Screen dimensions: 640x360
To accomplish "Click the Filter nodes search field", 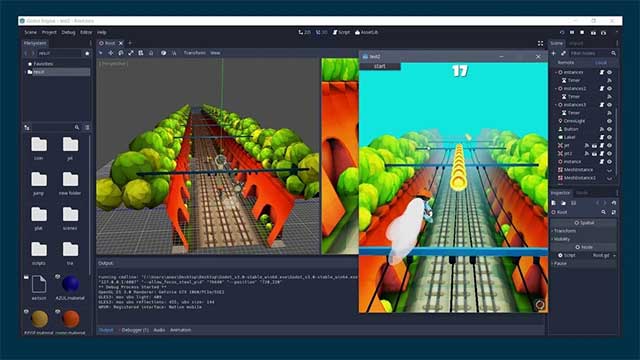I will click(x=589, y=53).
